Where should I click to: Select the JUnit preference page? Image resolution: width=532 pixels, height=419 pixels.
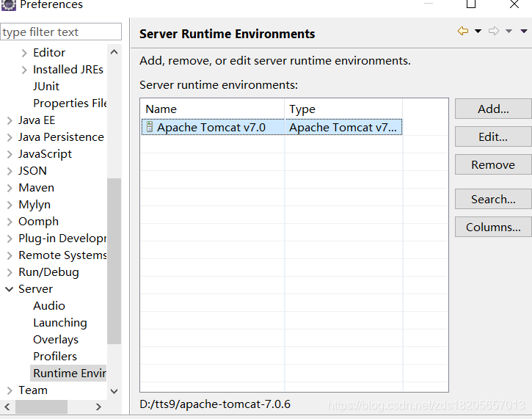pos(46,86)
